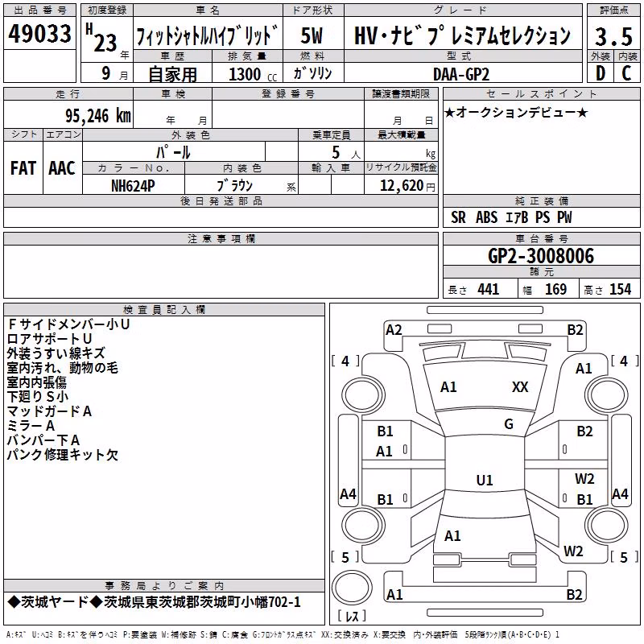
Task: Select spare tire circle above レス
Action: [x=352, y=588]
